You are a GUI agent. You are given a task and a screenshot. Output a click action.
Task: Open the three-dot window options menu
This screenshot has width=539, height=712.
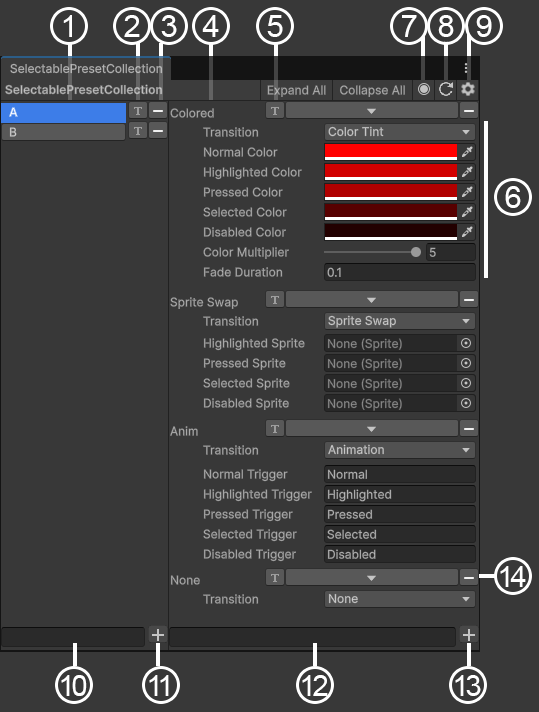tap(466, 68)
